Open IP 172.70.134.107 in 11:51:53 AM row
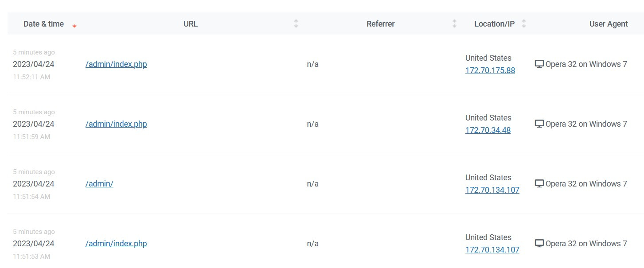This screenshot has height=268, width=644. (492, 250)
